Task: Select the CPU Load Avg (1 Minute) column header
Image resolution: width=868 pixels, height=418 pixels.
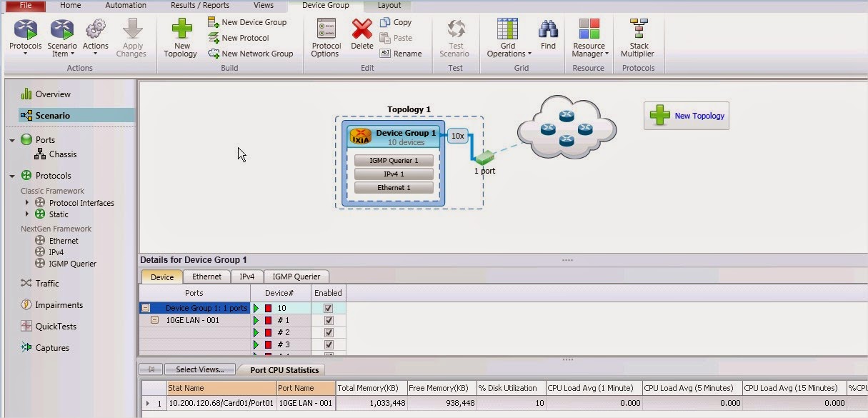Action: click(x=592, y=388)
